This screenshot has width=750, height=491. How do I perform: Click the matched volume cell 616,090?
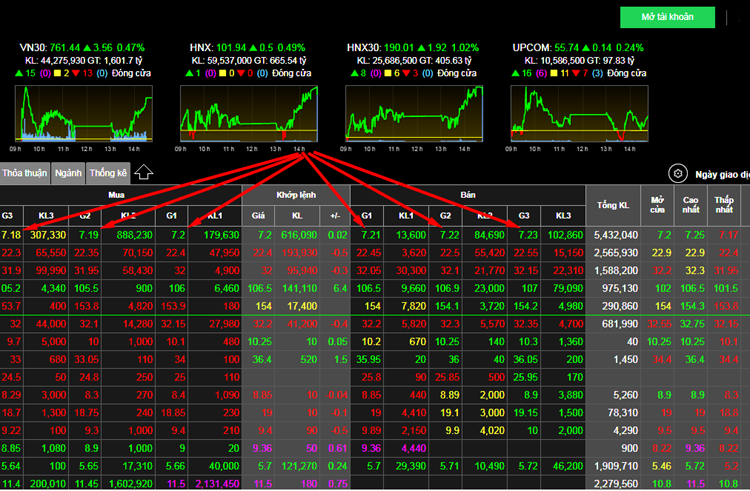point(297,235)
